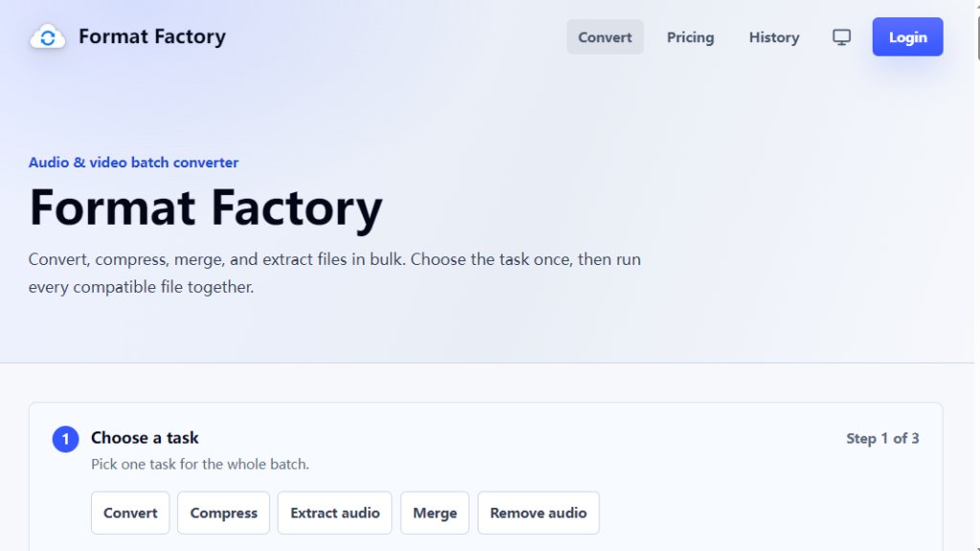Open the Convert nav tab
Screen dimensions: 980x551
coord(605,37)
